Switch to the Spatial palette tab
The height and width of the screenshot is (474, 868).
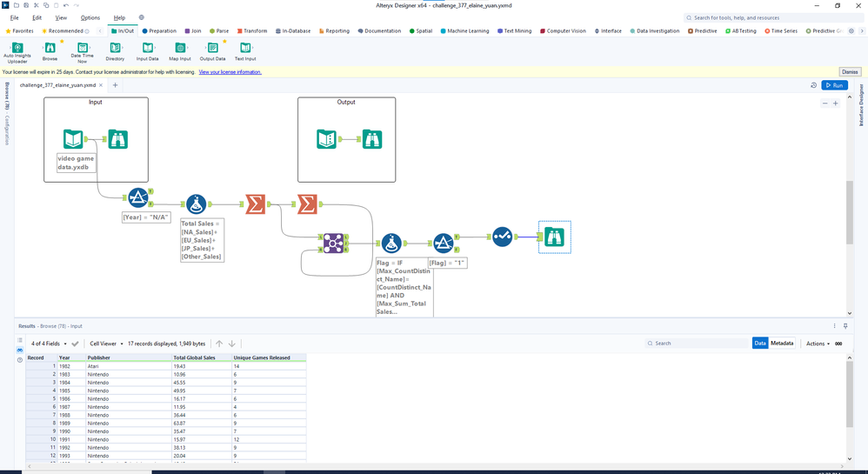[421, 31]
